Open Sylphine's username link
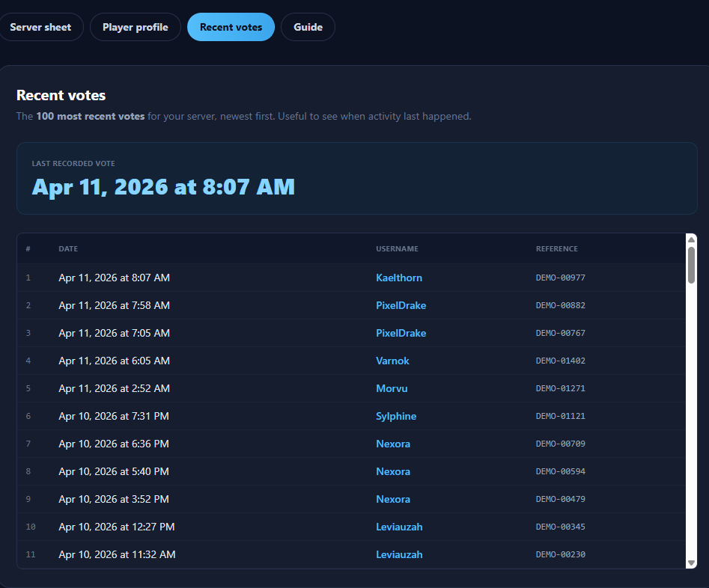This screenshot has height=588, width=709. [396, 416]
